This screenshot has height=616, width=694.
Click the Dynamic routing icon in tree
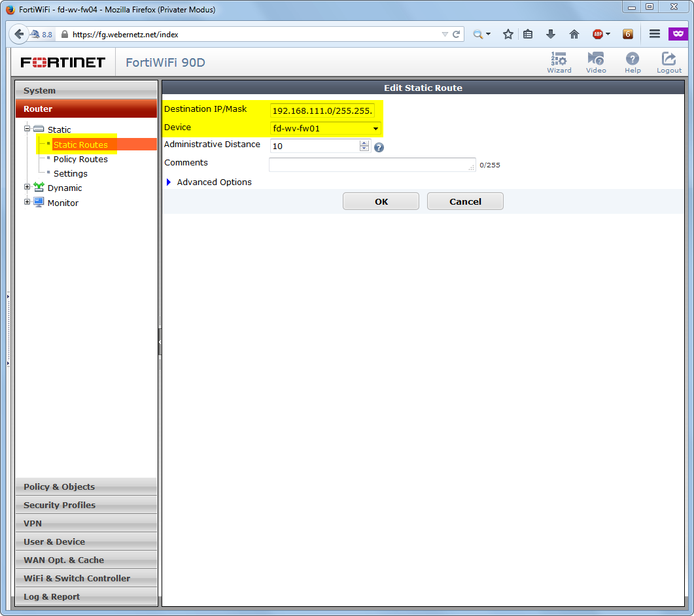39,187
